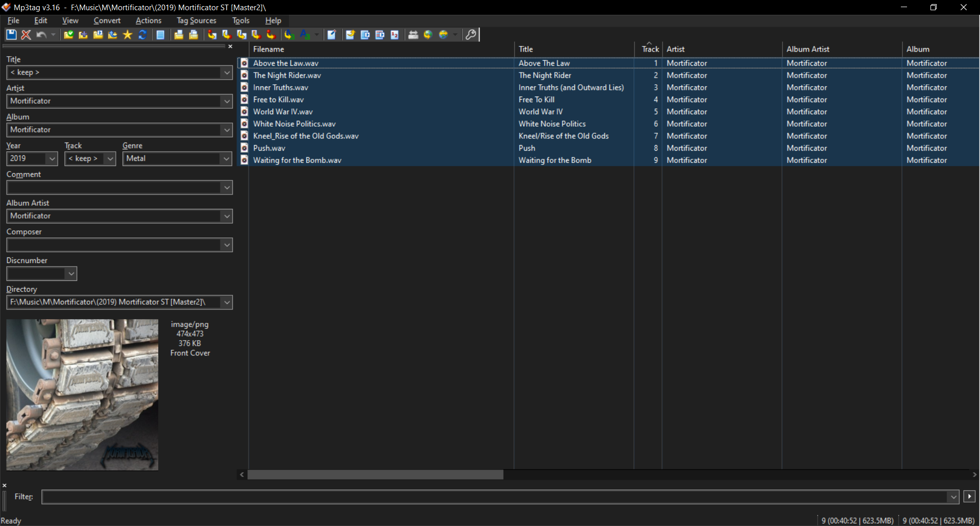
Task: Click the red X Remove tag icon
Action: pyautogui.click(x=26, y=35)
